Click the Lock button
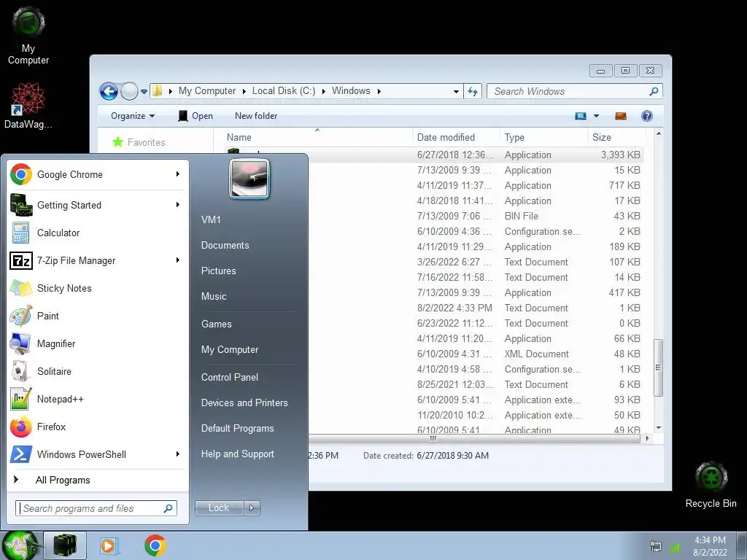The image size is (747, 560). pos(219,508)
